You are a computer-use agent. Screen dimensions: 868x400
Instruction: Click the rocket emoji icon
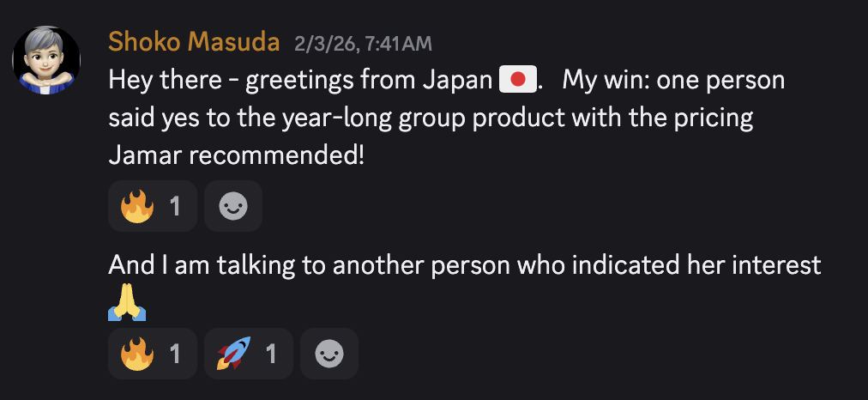[x=233, y=354]
